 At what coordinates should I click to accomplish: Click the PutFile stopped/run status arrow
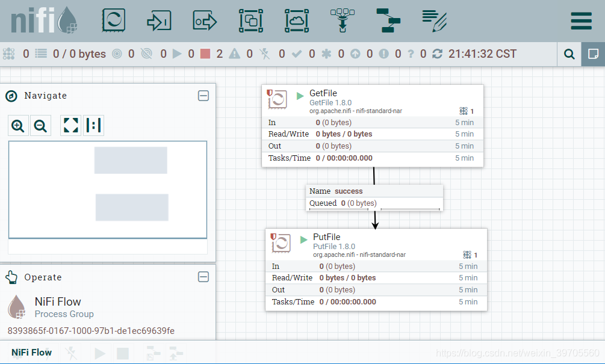[303, 240]
